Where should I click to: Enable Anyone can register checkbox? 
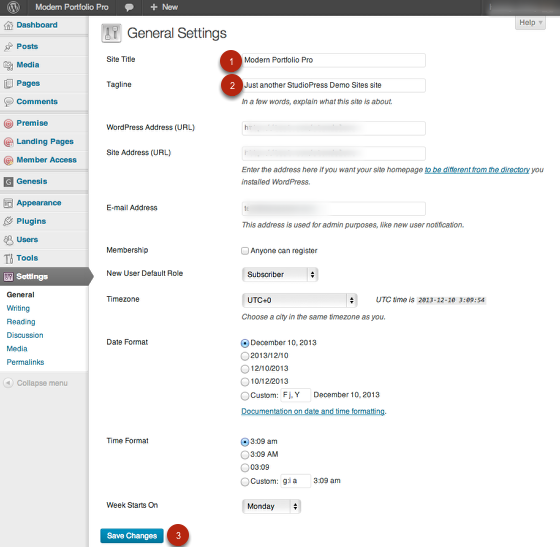coord(245,251)
